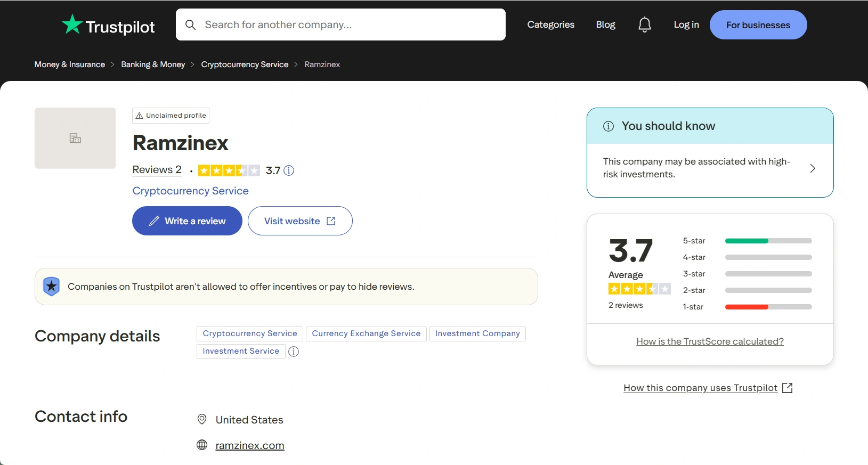The height and width of the screenshot is (465, 868).
Task: Click the Investment Service tag
Action: coord(241,352)
